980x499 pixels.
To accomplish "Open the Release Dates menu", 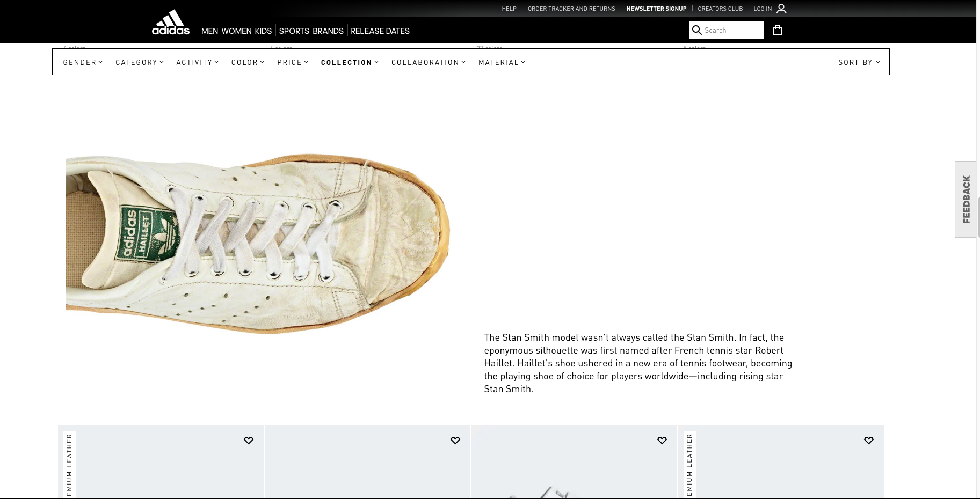I will point(380,31).
